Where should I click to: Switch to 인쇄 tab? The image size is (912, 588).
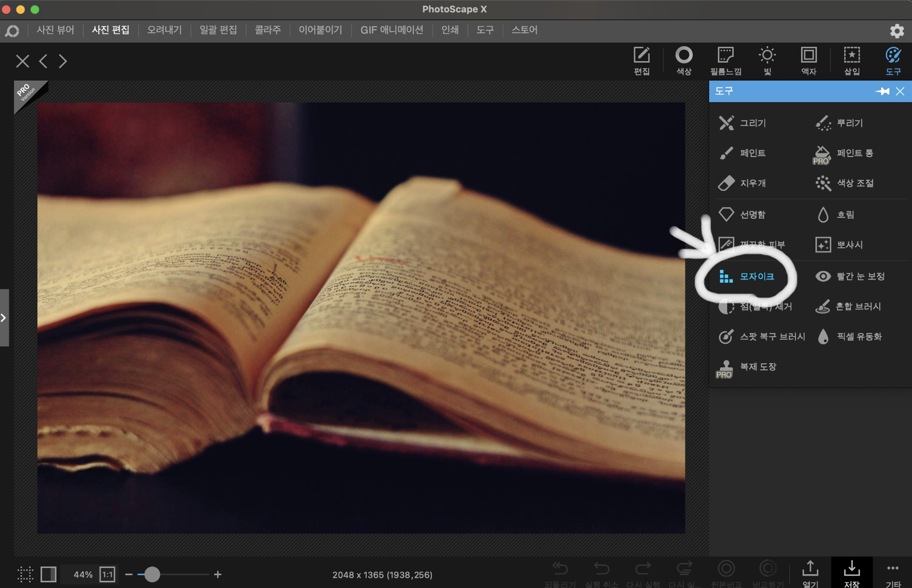click(x=450, y=30)
